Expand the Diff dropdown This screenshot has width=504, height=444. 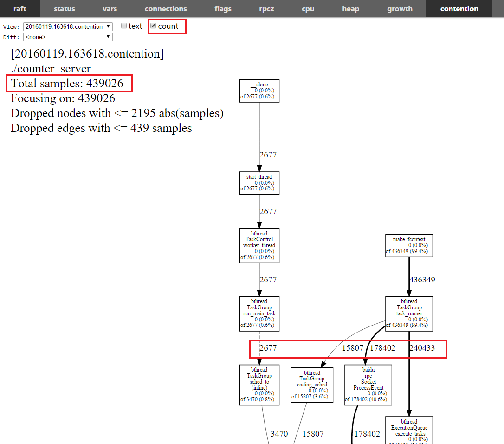(68, 37)
